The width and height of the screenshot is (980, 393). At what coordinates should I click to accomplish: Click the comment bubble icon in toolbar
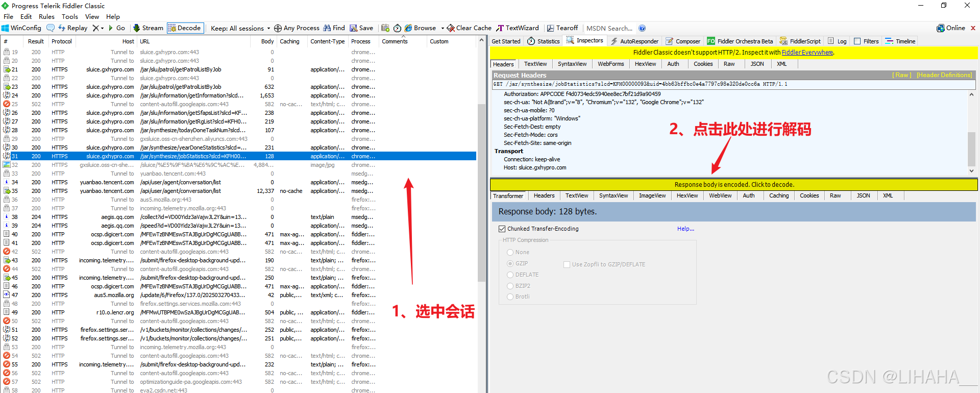click(50, 28)
